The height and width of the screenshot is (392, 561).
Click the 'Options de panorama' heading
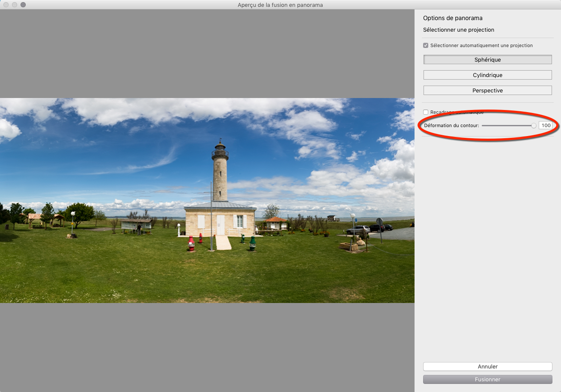[453, 18]
